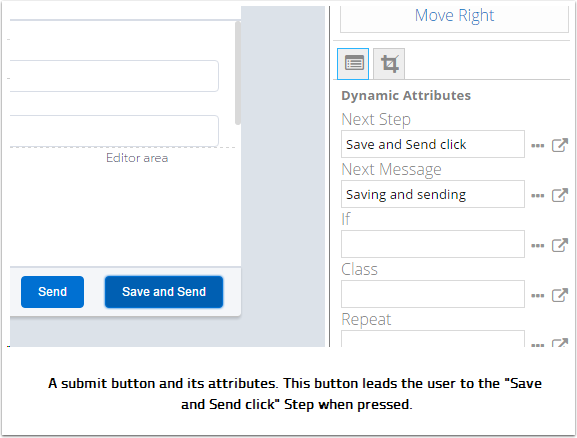
Task: Click the Move Right button
Action: pos(454,18)
